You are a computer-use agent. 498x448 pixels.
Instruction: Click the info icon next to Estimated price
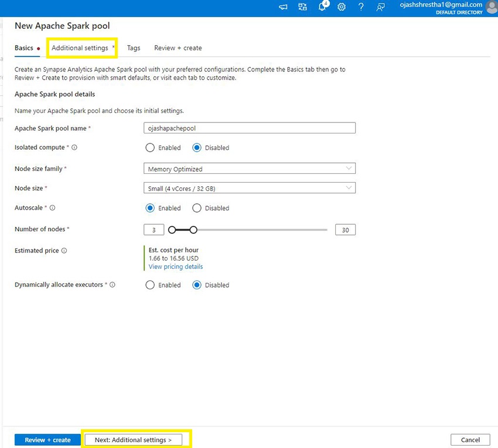click(64, 251)
